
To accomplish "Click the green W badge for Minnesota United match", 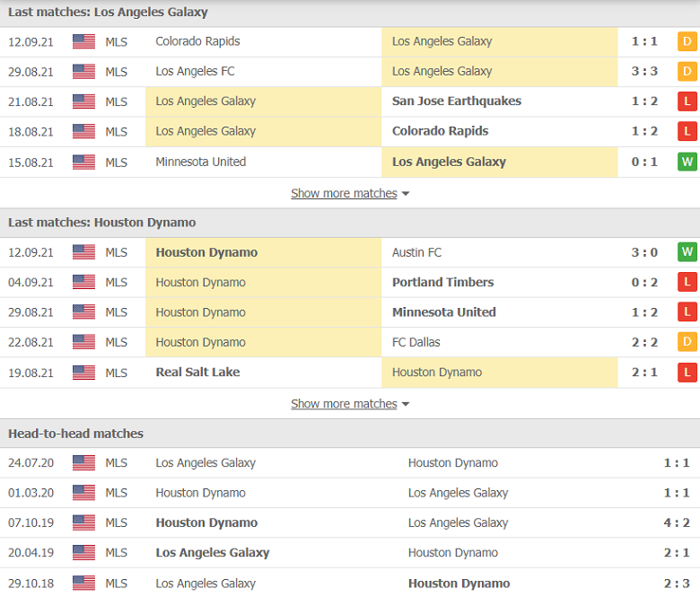I will coord(687,162).
